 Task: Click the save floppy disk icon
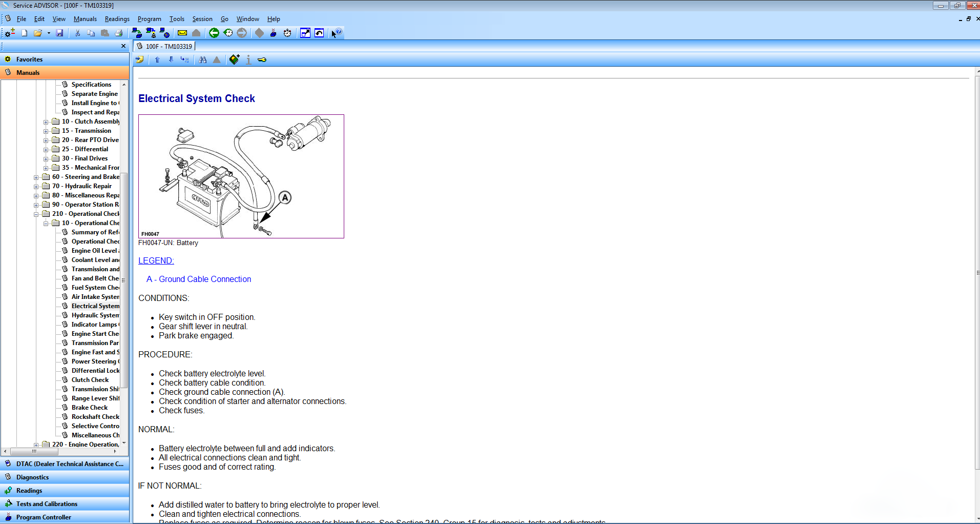pyautogui.click(x=59, y=33)
